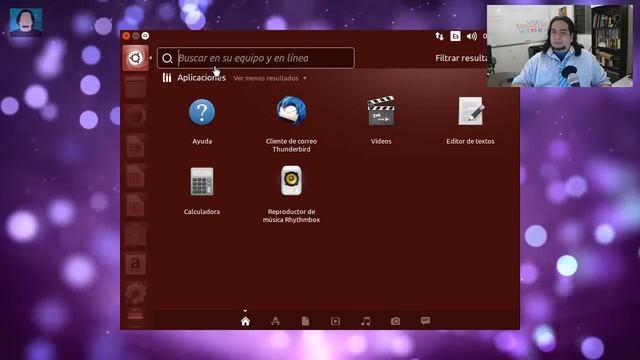Image resolution: width=640 pixels, height=360 pixels.
Task: Launch the Calculadora app
Action: [202, 191]
